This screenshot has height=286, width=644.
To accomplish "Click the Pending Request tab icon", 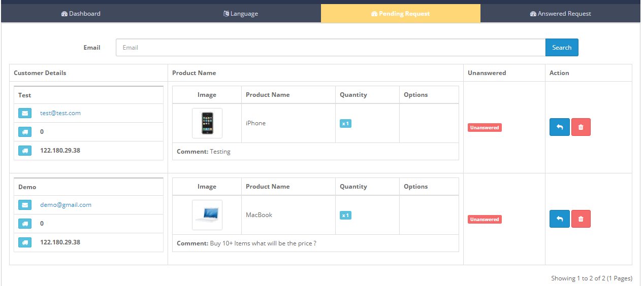I will (374, 14).
